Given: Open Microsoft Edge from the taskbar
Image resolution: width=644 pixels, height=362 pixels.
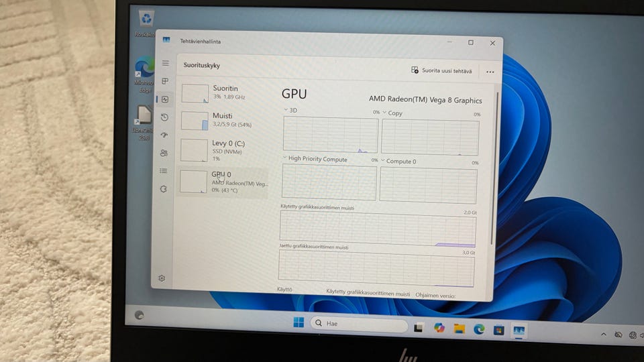Looking at the screenshot, I should (479, 329).
